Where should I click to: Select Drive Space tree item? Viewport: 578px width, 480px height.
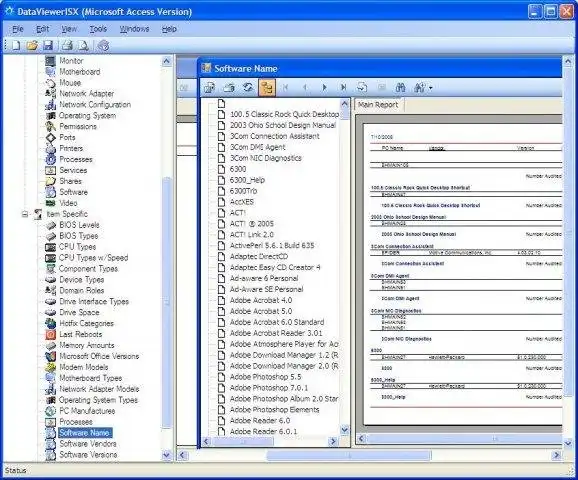pyautogui.click(x=79, y=312)
